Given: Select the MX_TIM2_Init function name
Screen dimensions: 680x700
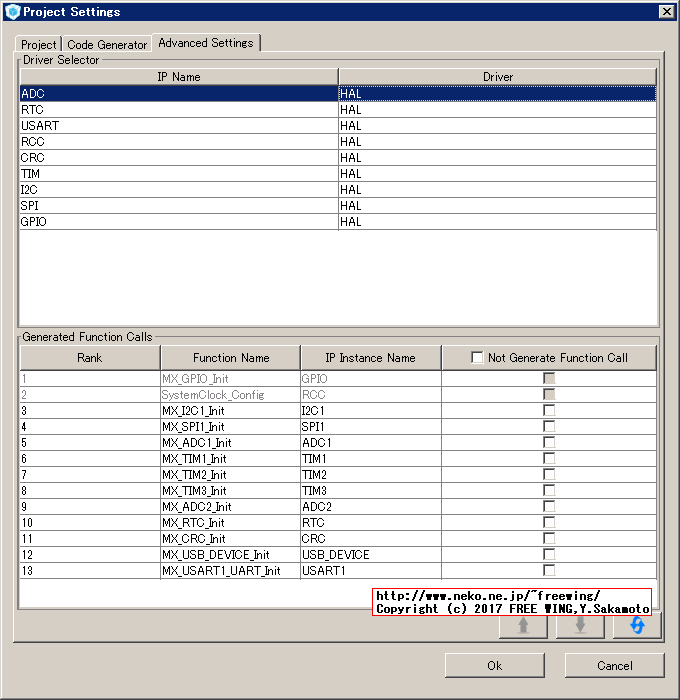Looking at the screenshot, I should [230, 475].
